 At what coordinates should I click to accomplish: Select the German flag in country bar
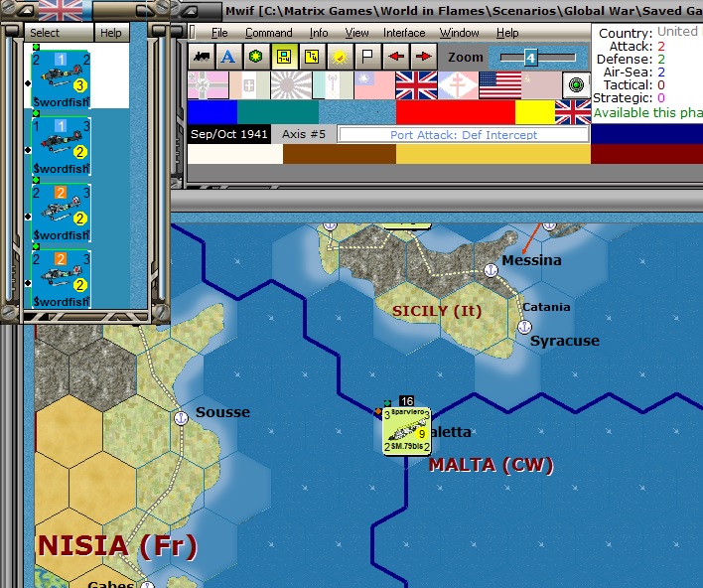[209, 85]
